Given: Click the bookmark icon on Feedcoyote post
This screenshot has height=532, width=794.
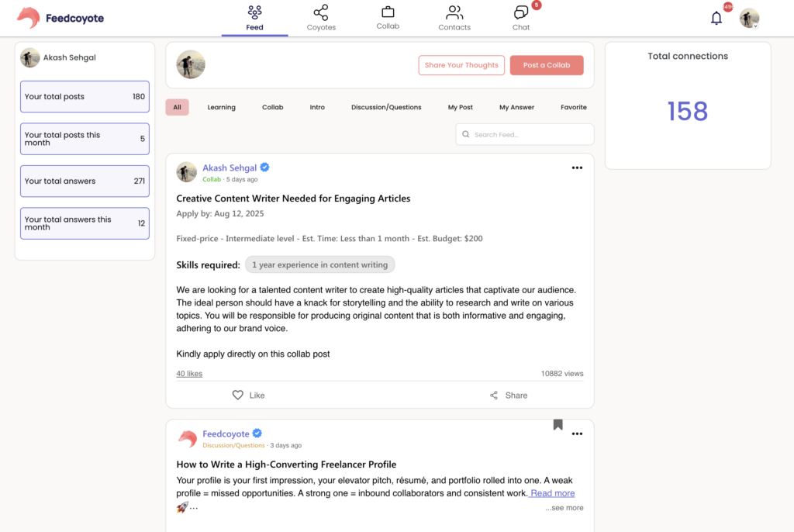Looking at the screenshot, I should tap(558, 424).
